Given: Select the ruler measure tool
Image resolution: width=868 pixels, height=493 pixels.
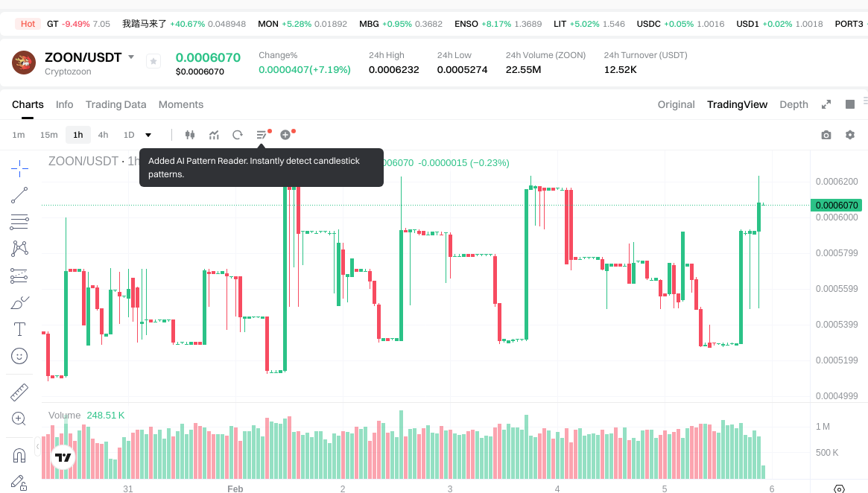Looking at the screenshot, I should (19, 392).
